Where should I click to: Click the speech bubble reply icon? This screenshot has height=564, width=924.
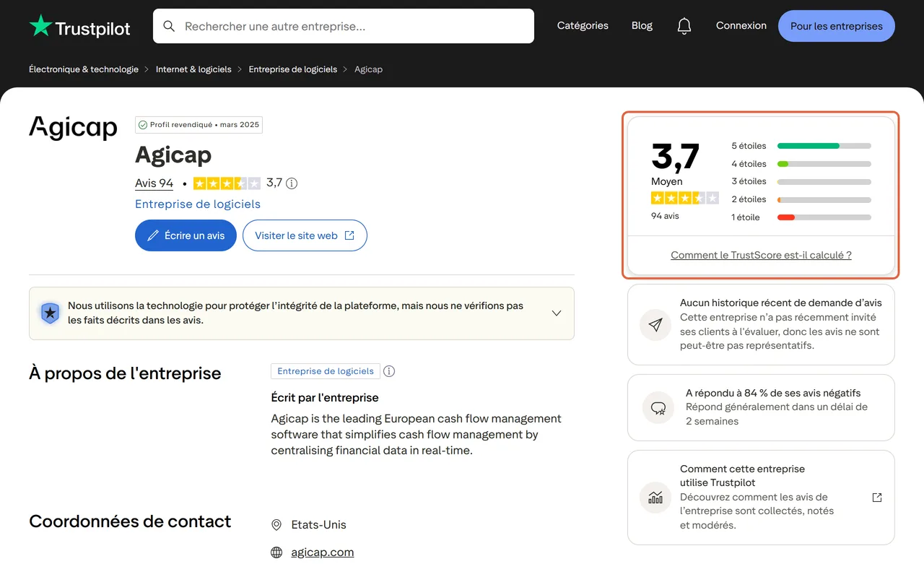(658, 408)
